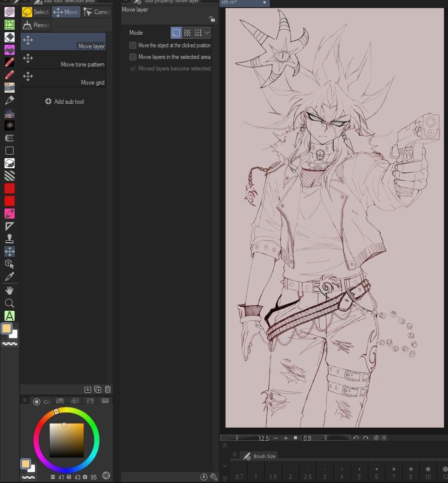Open the Remove sub tool group

[36, 25]
